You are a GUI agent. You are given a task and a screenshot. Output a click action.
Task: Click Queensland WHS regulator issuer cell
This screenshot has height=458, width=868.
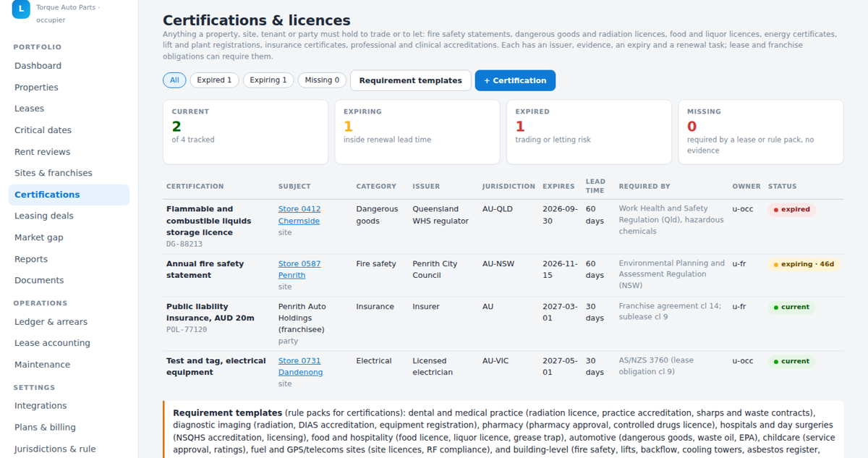click(441, 215)
